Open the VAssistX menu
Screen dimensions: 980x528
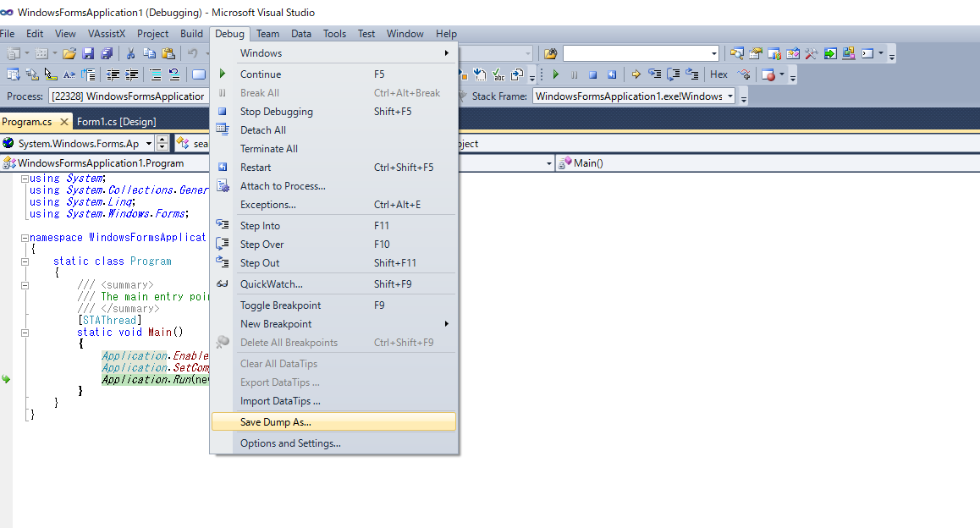click(107, 34)
